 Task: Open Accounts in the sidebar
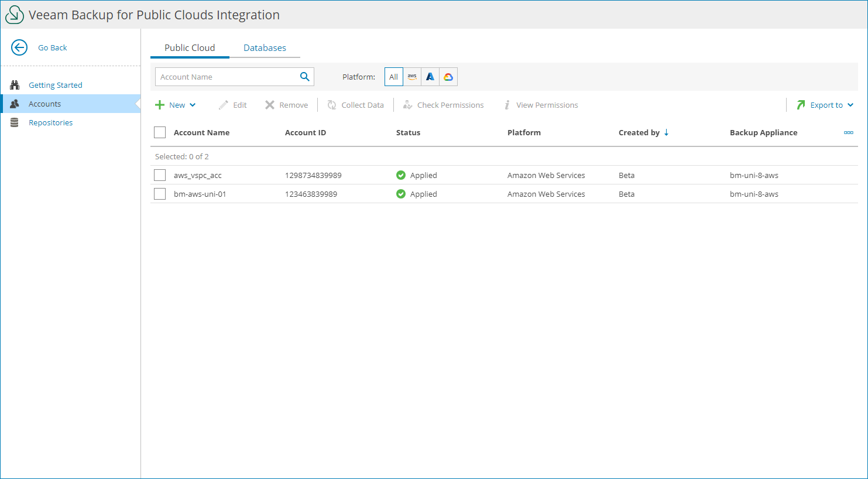(45, 104)
